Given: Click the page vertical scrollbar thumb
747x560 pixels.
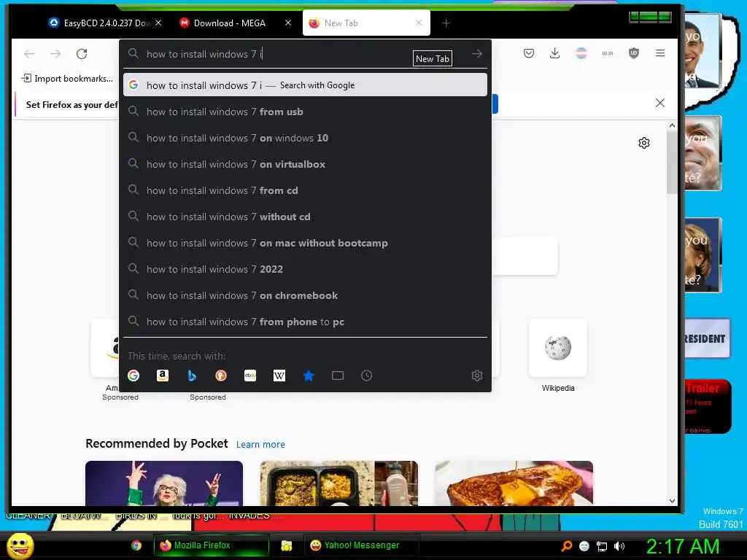Looking at the screenshot, I should (x=672, y=162).
